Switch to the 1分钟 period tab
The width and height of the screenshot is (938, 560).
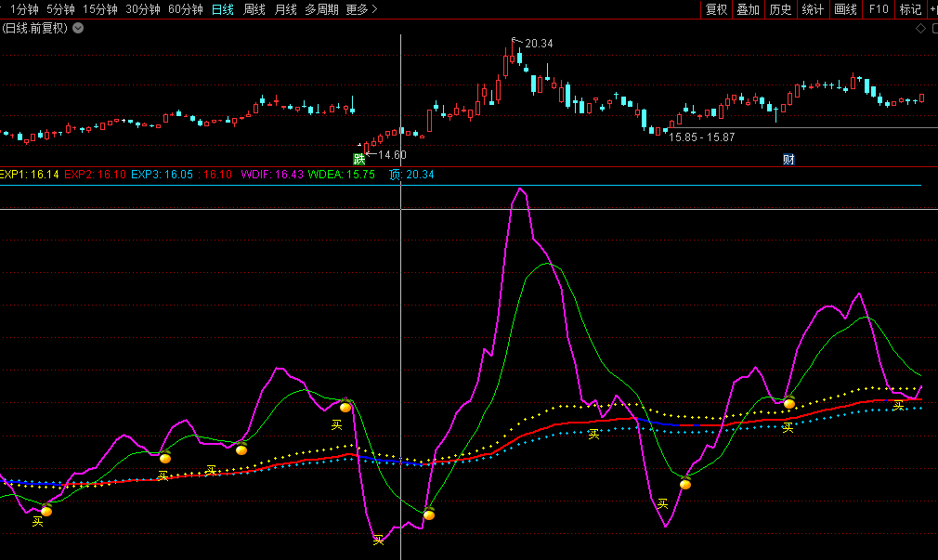pos(24,9)
